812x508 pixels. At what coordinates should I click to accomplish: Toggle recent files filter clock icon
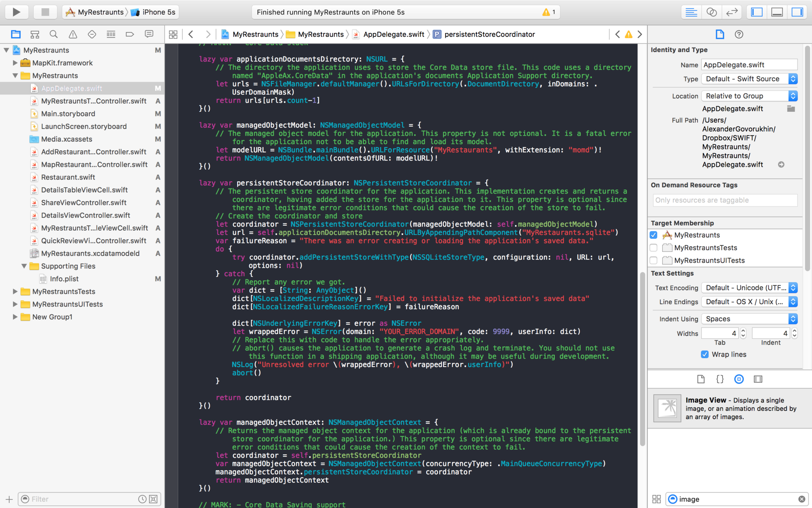[142, 499]
